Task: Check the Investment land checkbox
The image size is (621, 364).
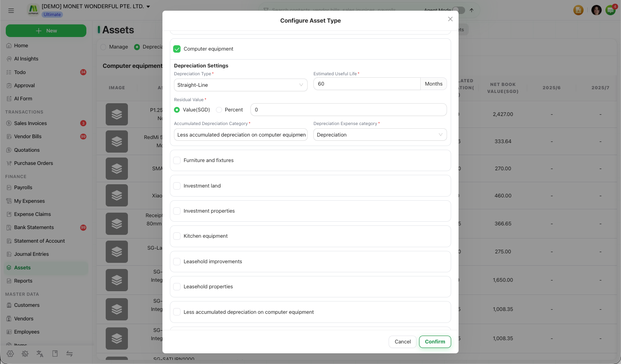Action: pyautogui.click(x=177, y=186)
